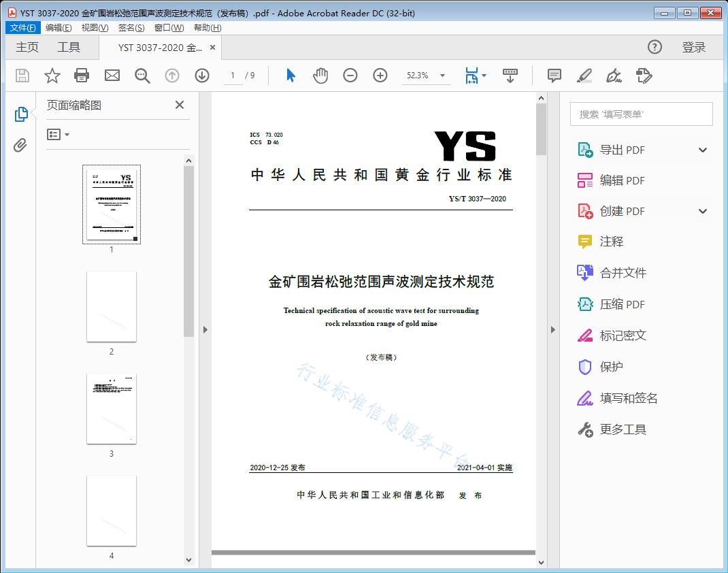Open the 52.3% zoom level dropdown
The image size is (728, 573).
click(x=442, y=76)
